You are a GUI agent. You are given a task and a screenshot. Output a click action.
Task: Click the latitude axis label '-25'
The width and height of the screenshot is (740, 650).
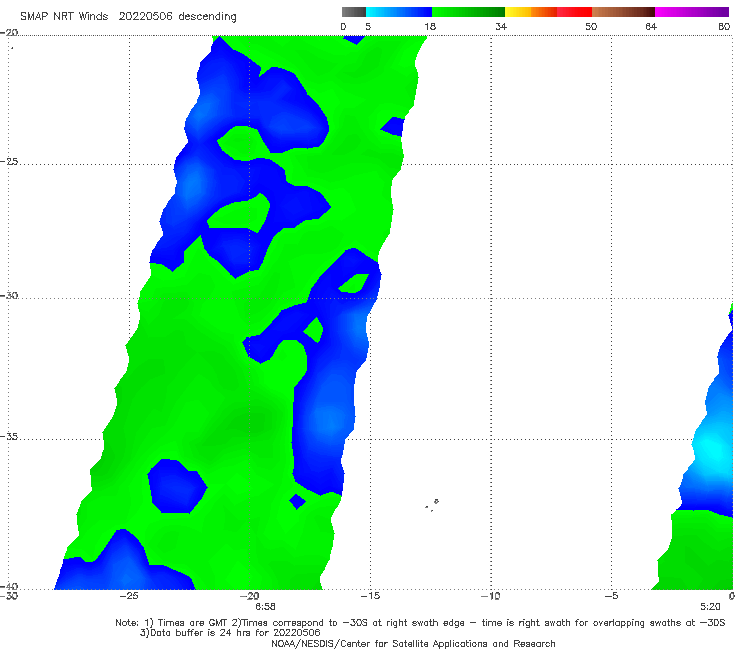9,162
